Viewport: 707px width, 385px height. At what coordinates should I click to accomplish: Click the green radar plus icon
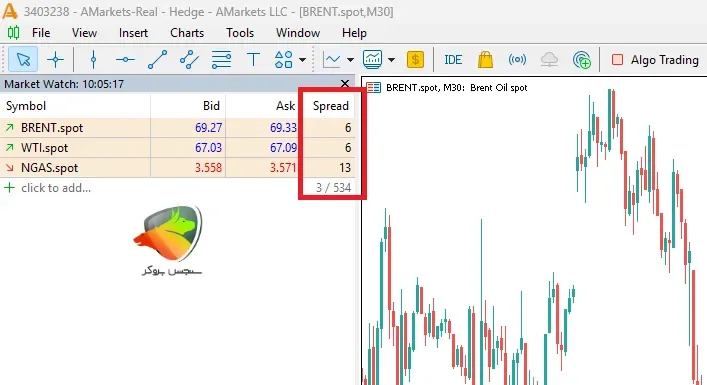[582, 60]
